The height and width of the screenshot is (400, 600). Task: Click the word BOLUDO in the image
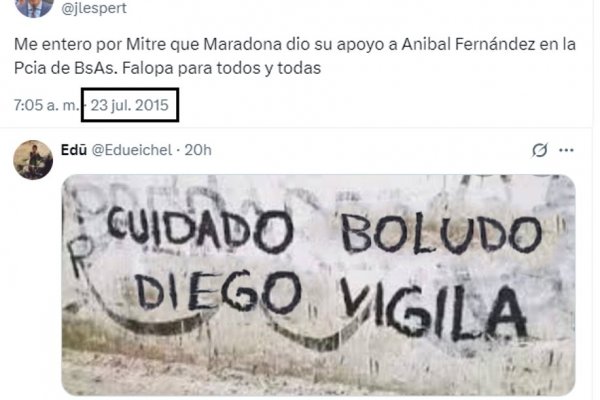coord(441,234)
